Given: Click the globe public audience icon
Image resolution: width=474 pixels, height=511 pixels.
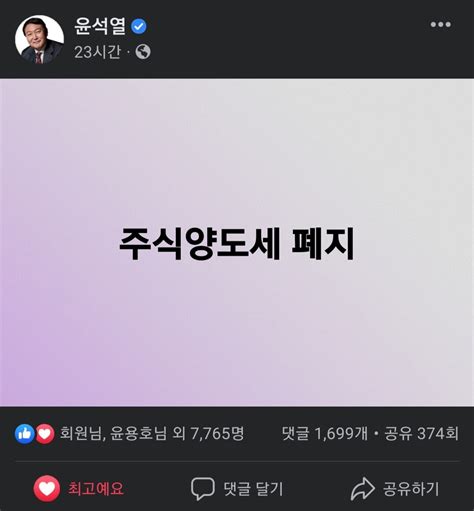Looking at the screenshot, I should 143,52.
